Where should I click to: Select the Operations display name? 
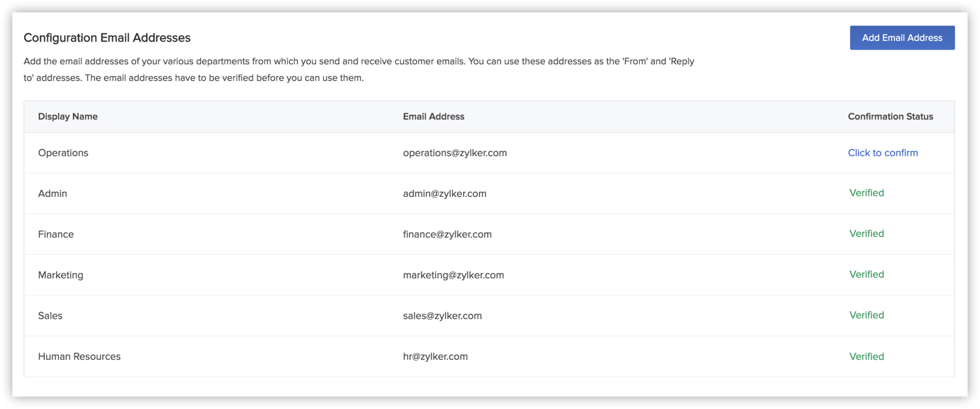click(63, 153)
